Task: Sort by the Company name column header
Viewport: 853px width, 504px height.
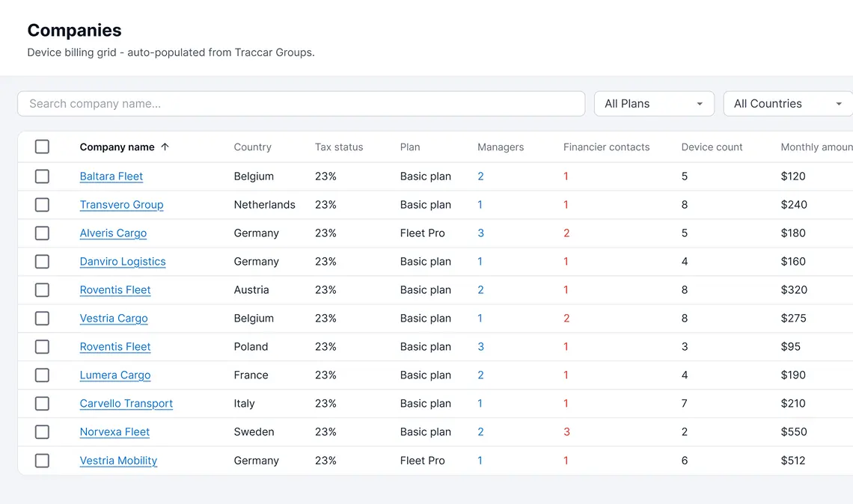Action: (117, 147)
